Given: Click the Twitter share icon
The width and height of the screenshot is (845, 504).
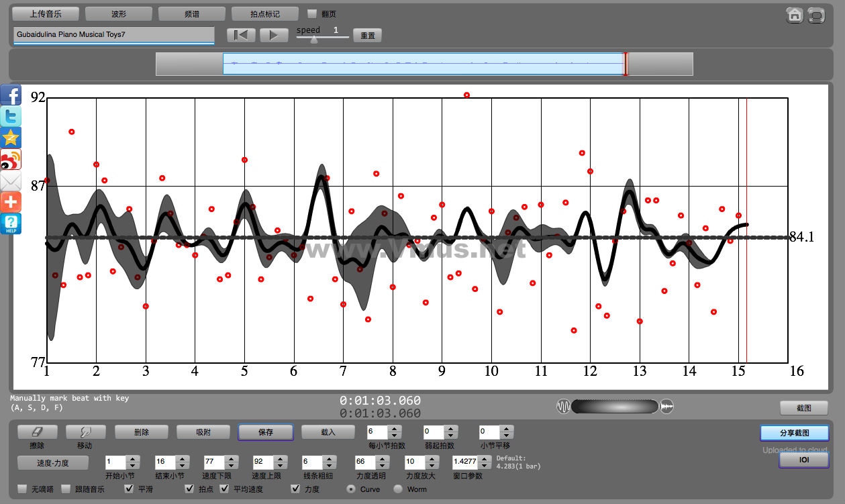Looking at the screenshot, I should click(11, 116).
